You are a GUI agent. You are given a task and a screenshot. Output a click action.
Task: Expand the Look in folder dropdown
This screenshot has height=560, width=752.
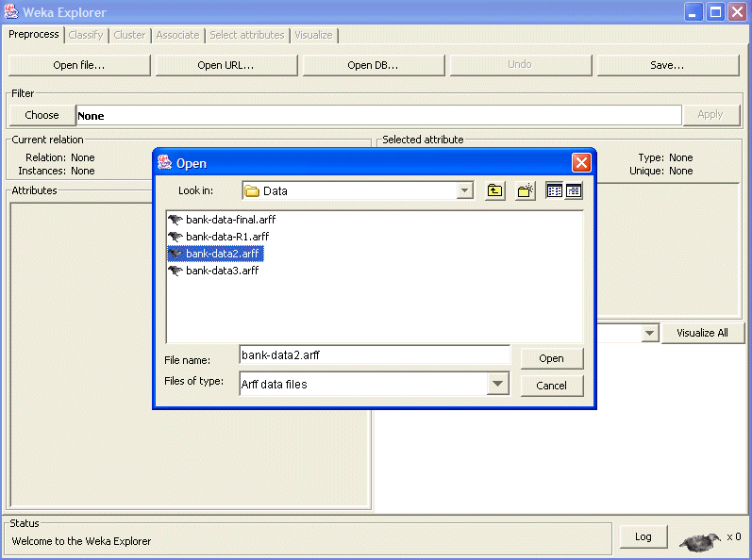coord(464,190)
